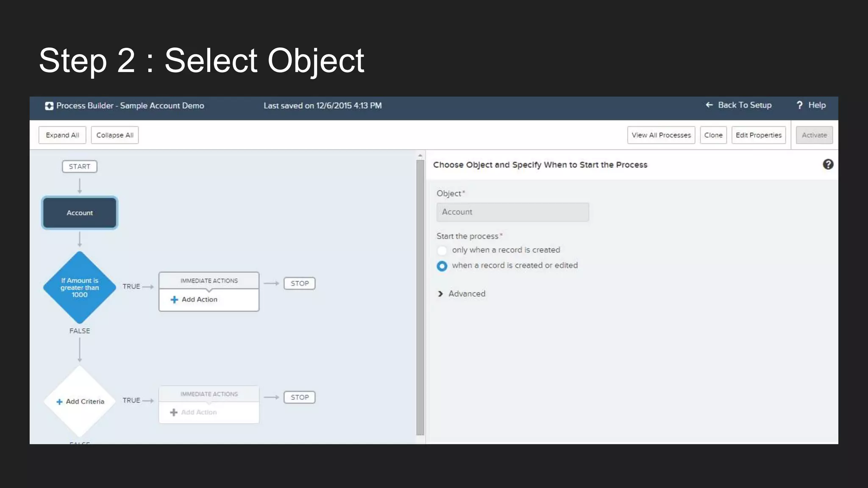868x488 pixels.
Task: Clone the current process
Action: (x=713, y=135)
